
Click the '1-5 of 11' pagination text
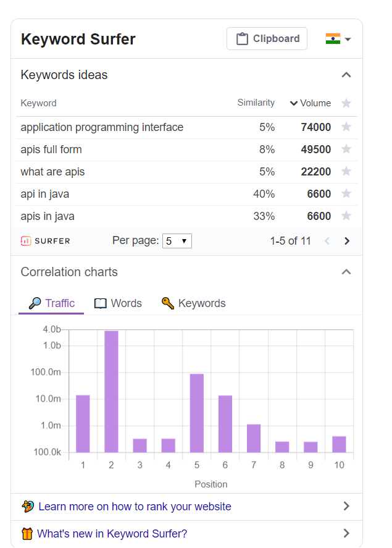[290, 241]
